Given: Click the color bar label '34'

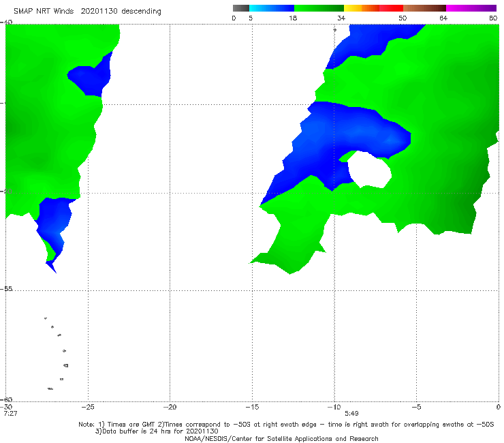Looking at the screenshot, I should 341,18.
